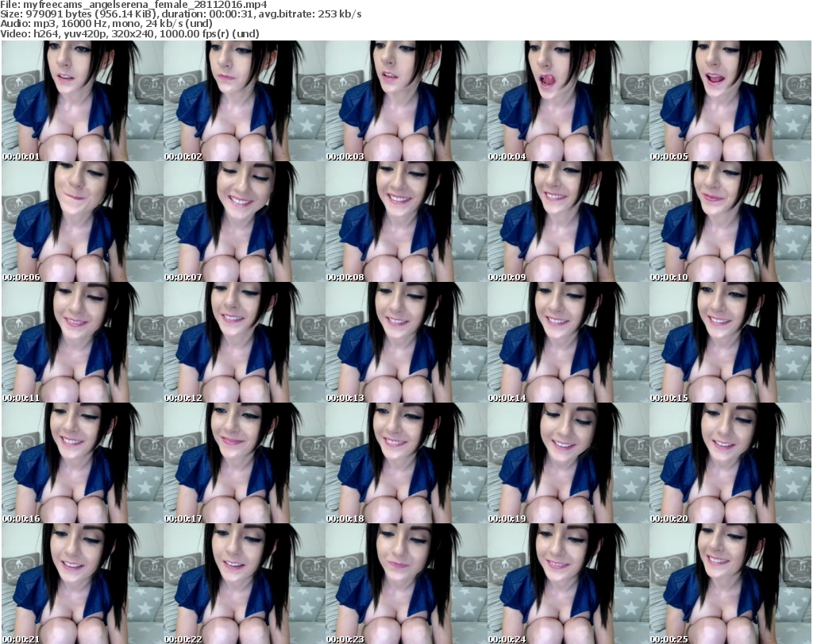
Task: Click the thumbnail frame stamped 00:00:12
Action: pyautogui.click(x=245, y=342)
